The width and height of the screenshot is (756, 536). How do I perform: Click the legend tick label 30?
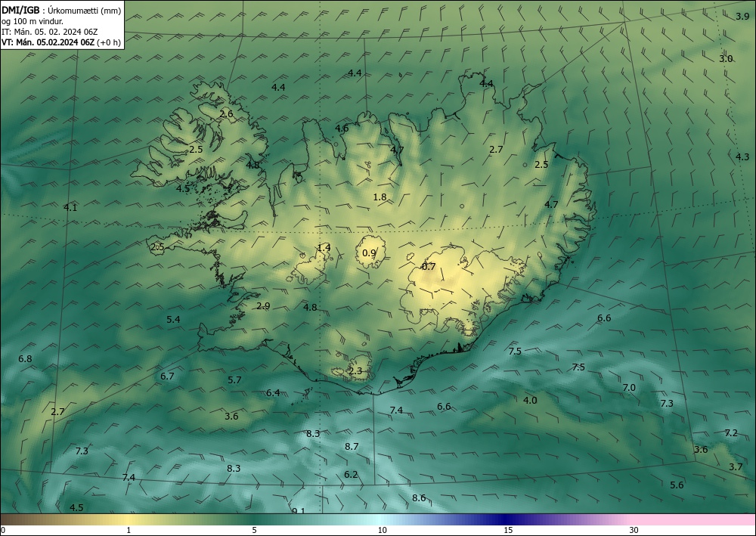click(634, 530)
